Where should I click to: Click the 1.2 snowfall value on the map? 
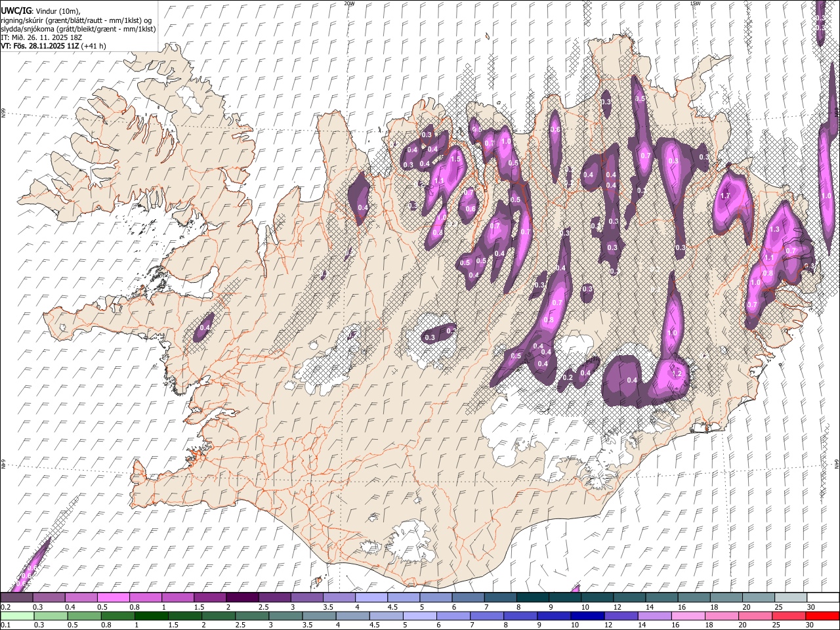(x=677, y=373)
